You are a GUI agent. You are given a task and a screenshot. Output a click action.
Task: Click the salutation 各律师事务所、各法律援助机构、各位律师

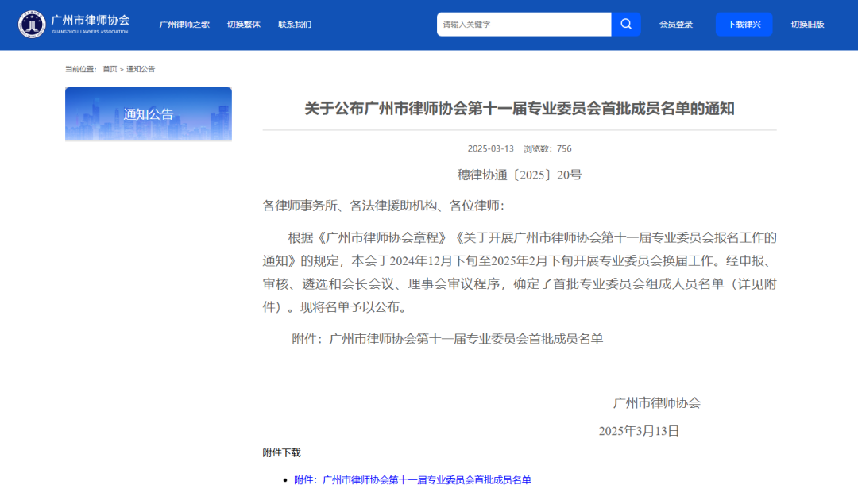coord(383,206)
